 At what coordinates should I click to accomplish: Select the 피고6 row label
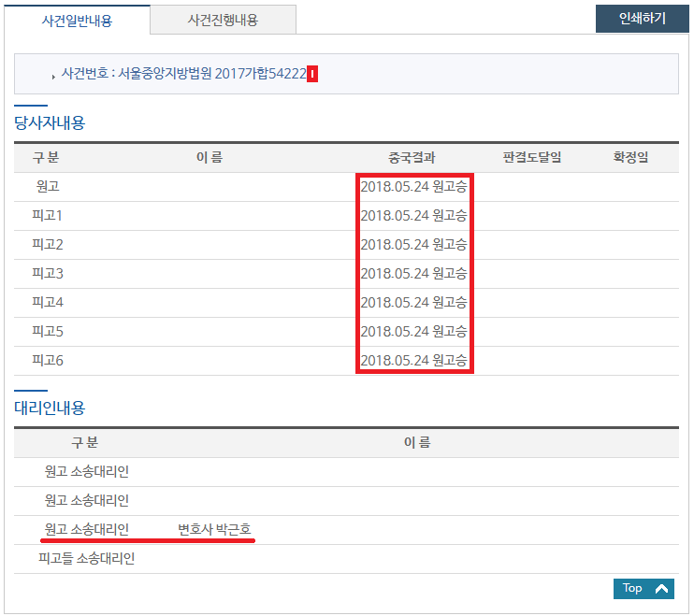tap(48, 361)
